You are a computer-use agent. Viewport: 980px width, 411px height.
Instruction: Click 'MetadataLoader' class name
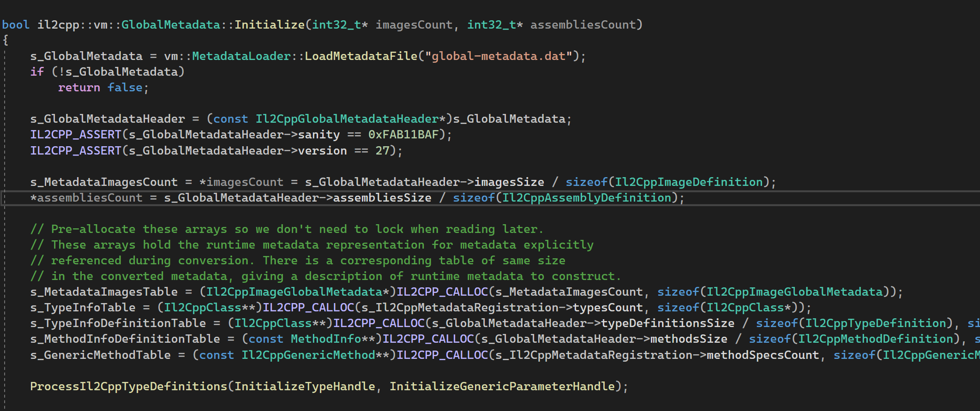coord(241,56)
